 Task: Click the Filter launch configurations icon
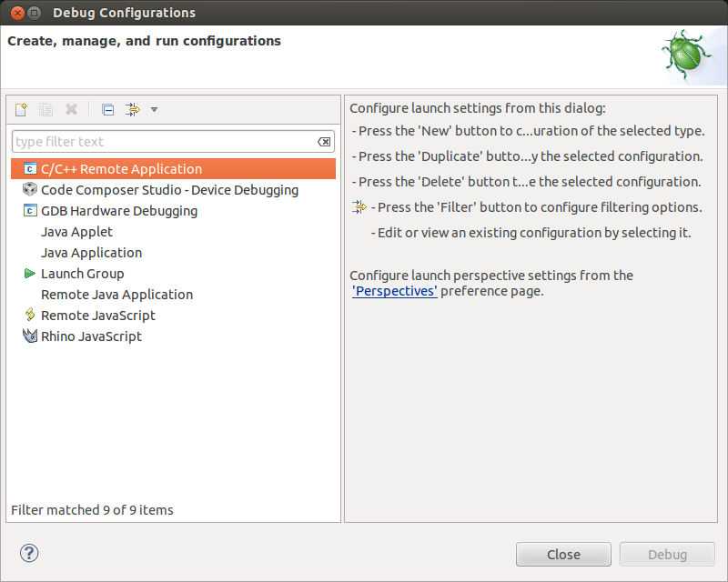[x=132, y=109]
